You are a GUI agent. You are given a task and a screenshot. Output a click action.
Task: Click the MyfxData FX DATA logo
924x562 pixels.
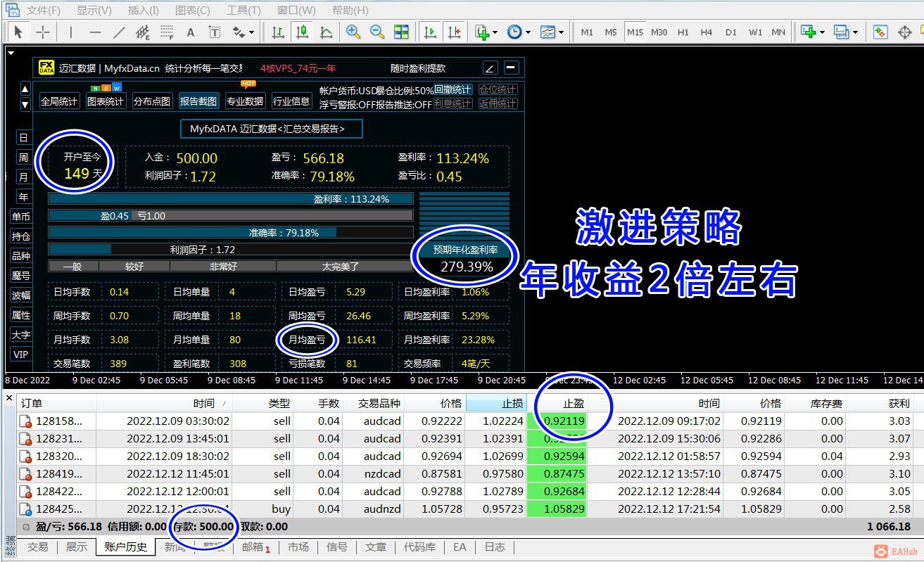point(46,68)
